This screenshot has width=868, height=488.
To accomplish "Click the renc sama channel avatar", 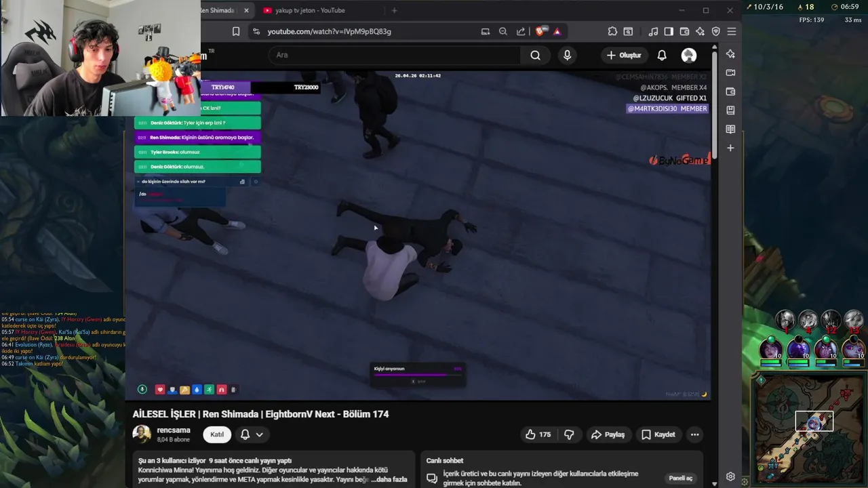I will 142,434.
